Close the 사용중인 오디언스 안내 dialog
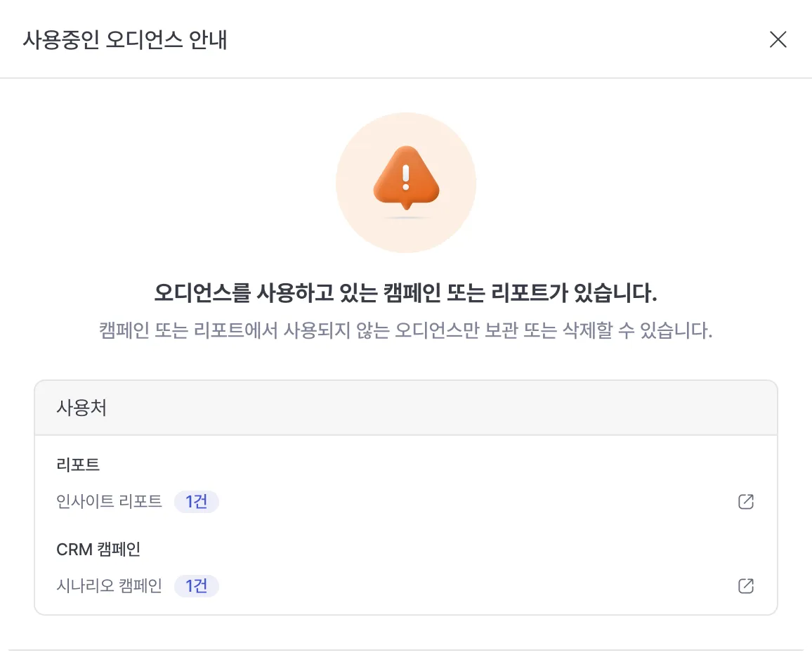The width and height of the screenshot is (812, 655). click(x=778, y=39)
